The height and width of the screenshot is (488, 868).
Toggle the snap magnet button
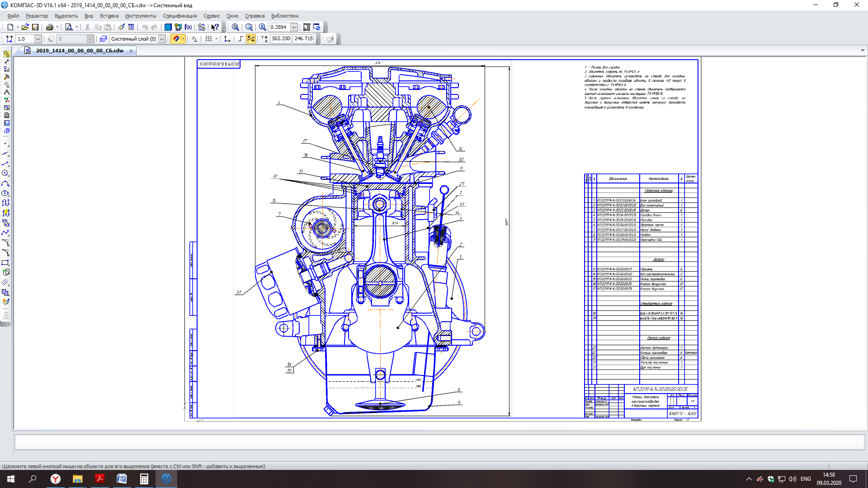176,39
